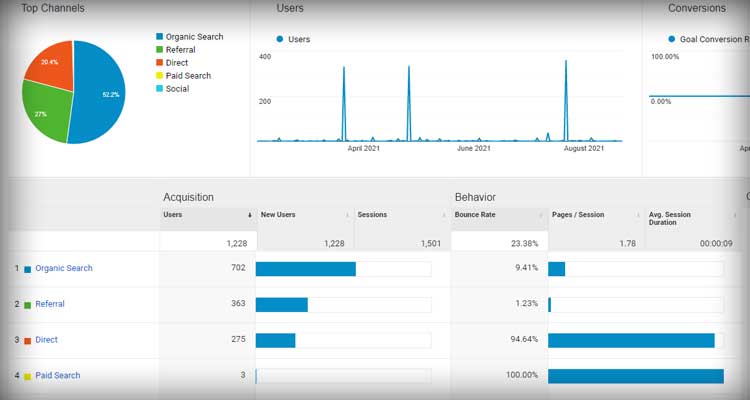Open the Organic Search channel link

pos(64,268)
